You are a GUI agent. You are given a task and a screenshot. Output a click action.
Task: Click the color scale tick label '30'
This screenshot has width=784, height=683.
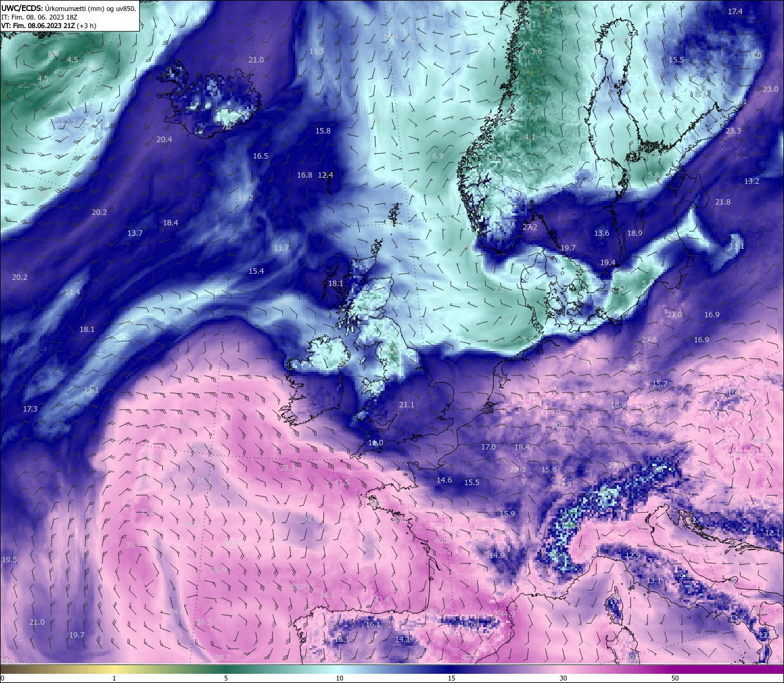tap(563, 678)
